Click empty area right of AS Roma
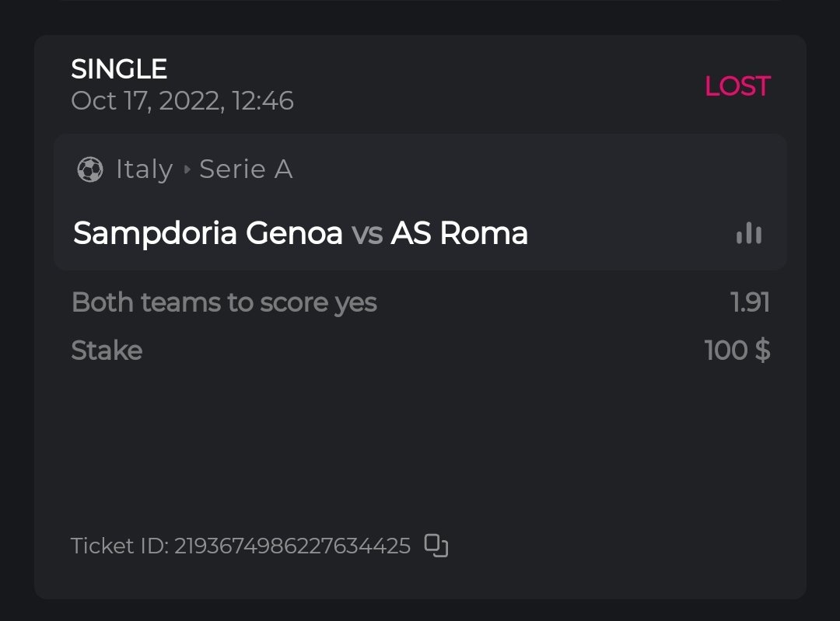Screen dimensions: 840x621 click(x=630, y=233)
